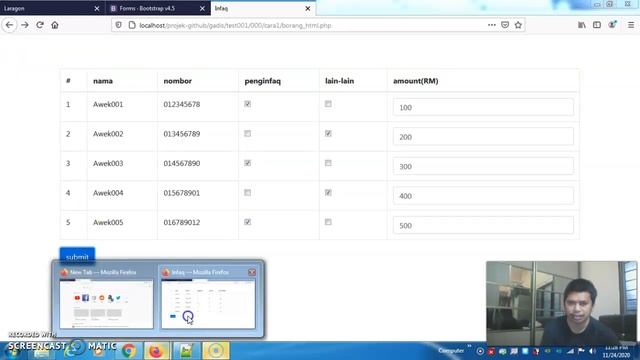640x360 pixels.
Task: Uncheck penginfaq for Awek005
Action: (247, 222)
